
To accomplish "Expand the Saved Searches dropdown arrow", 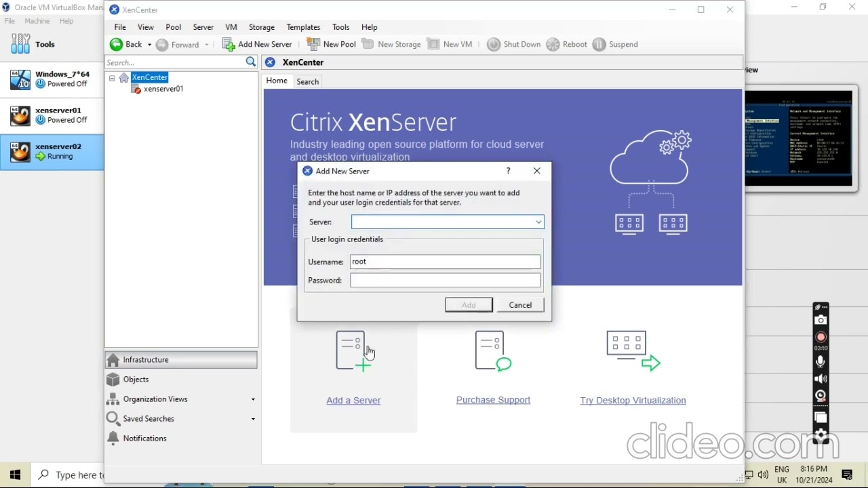I will (253, 419).
